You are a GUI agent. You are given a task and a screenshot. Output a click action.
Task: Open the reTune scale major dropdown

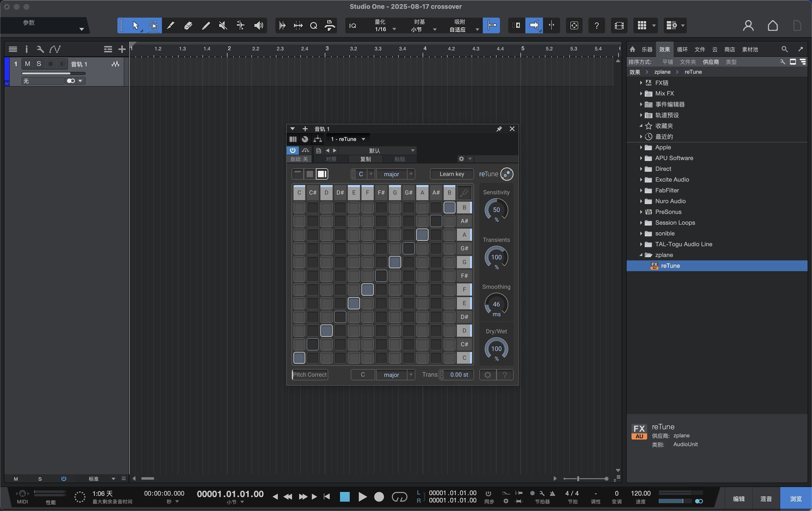395,174
